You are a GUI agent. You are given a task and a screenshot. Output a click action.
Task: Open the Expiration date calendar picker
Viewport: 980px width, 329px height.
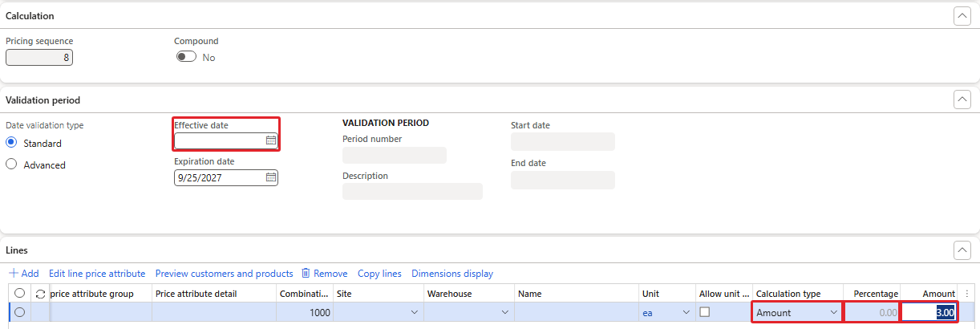pos(271,177)
